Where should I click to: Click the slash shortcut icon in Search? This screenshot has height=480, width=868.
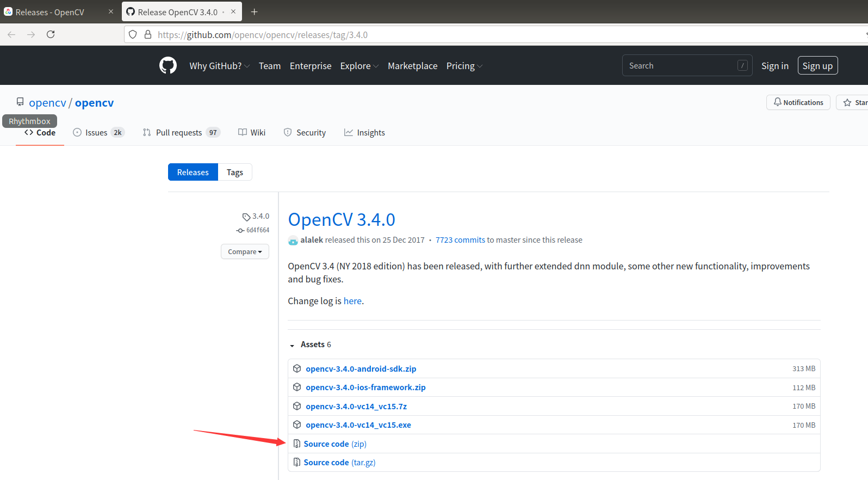(742, 65)
